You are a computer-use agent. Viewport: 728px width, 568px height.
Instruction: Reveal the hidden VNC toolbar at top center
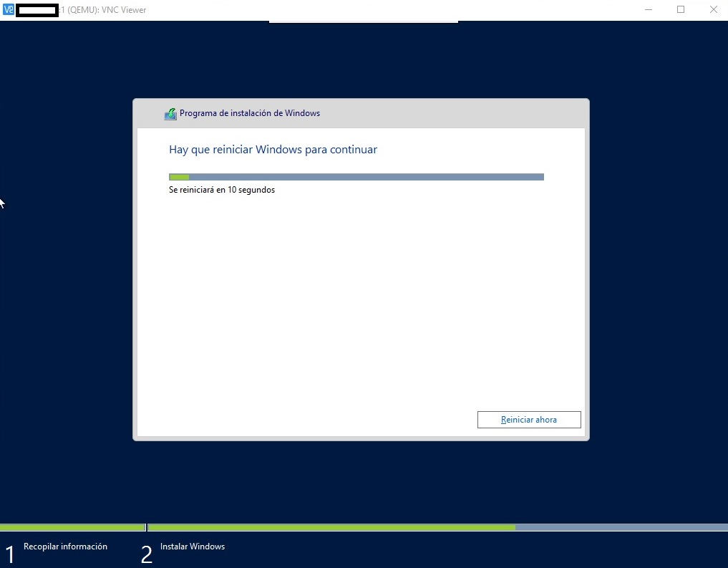coord(363,22)
